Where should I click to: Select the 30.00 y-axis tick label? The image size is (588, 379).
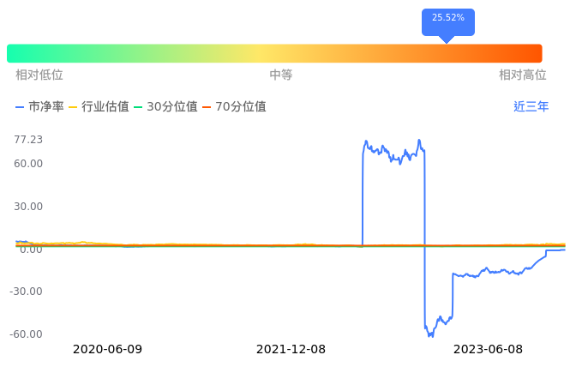tap(28, 207)
